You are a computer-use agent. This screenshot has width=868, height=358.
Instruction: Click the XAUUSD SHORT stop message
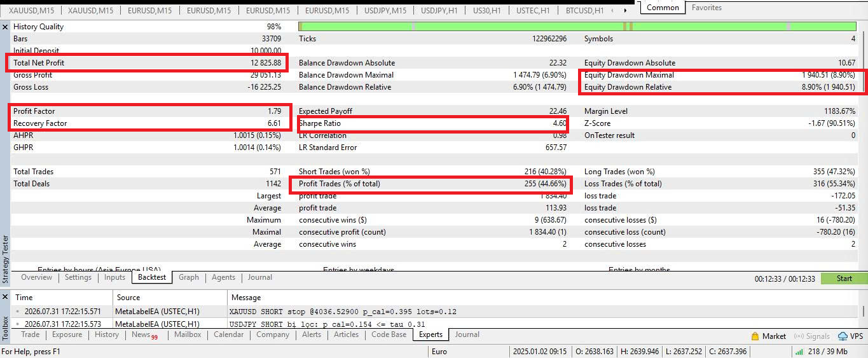(343, 312)
